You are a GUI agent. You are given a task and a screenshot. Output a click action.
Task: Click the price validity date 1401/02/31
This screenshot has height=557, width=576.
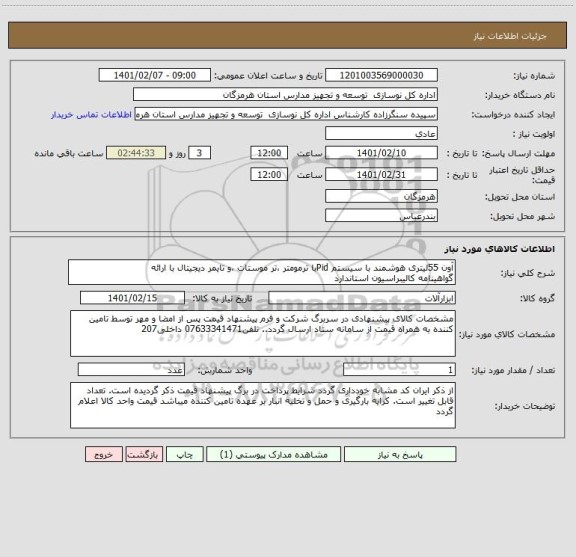click(381, 175)
